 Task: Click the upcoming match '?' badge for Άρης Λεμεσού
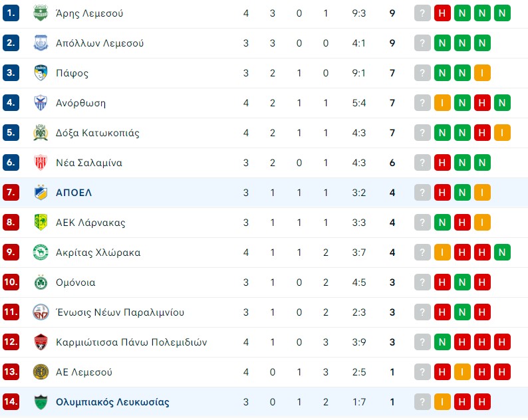(x=422, y=13)
